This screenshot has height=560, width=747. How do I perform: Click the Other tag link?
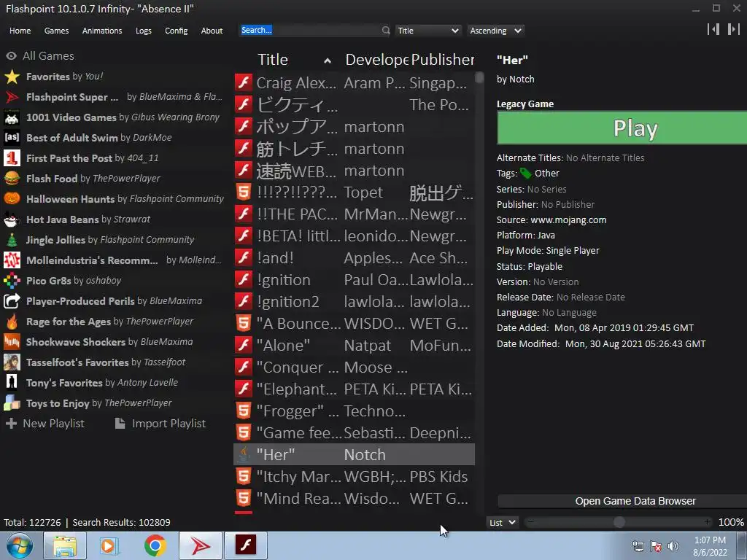(547, 174)
